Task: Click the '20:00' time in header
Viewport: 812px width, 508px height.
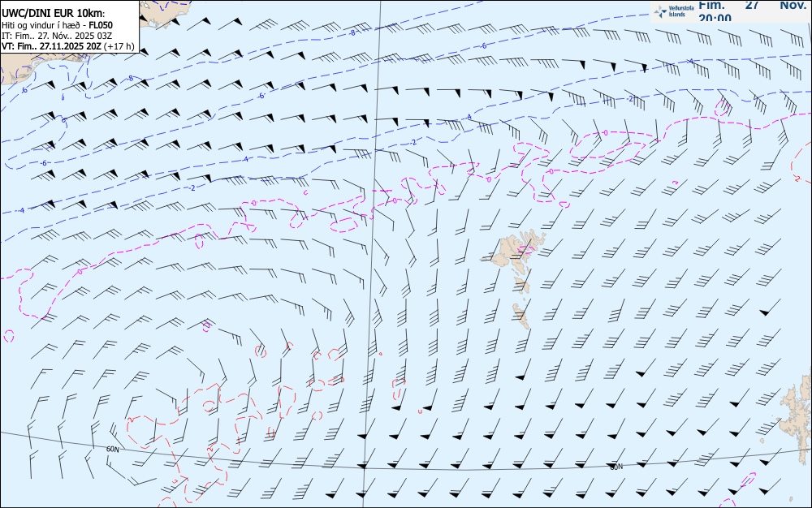Action: (x=715, y=17)
